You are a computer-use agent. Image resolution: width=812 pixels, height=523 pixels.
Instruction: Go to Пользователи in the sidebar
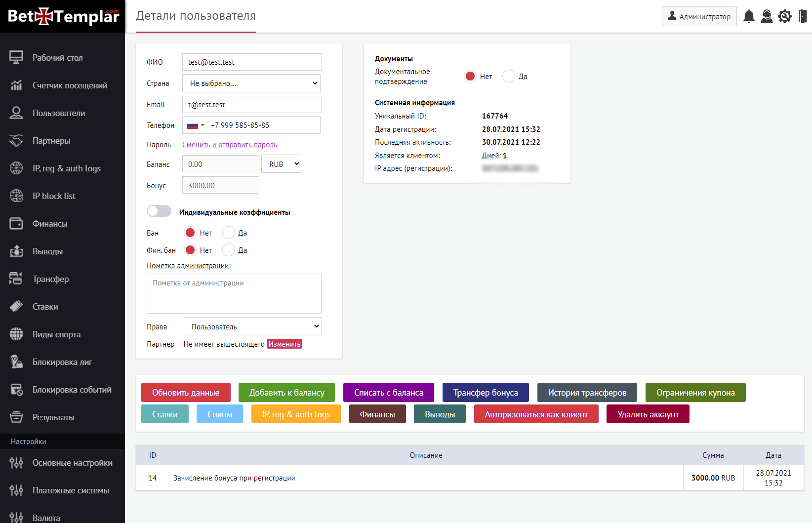[59, 113]
